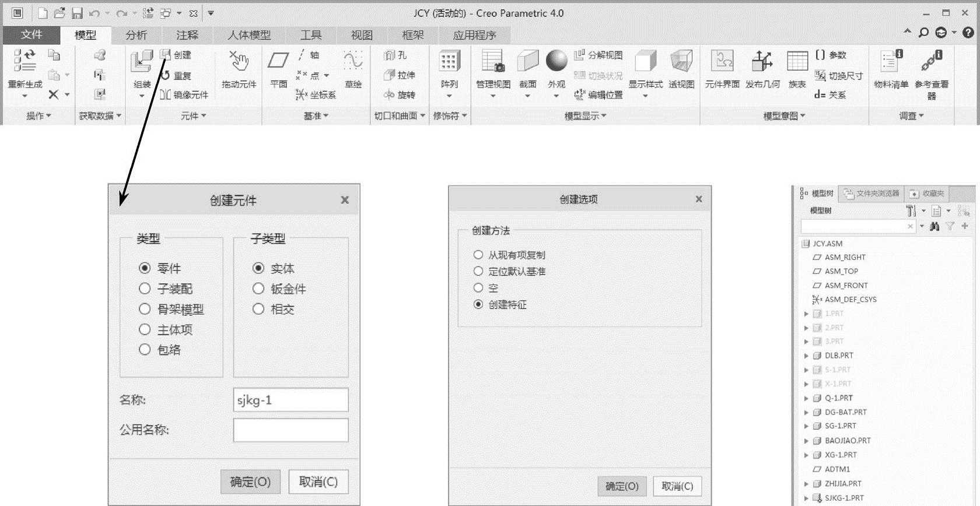Choose the 钣金件 subtype option
This screenshot has height=506, width=980.
point(258,289)
